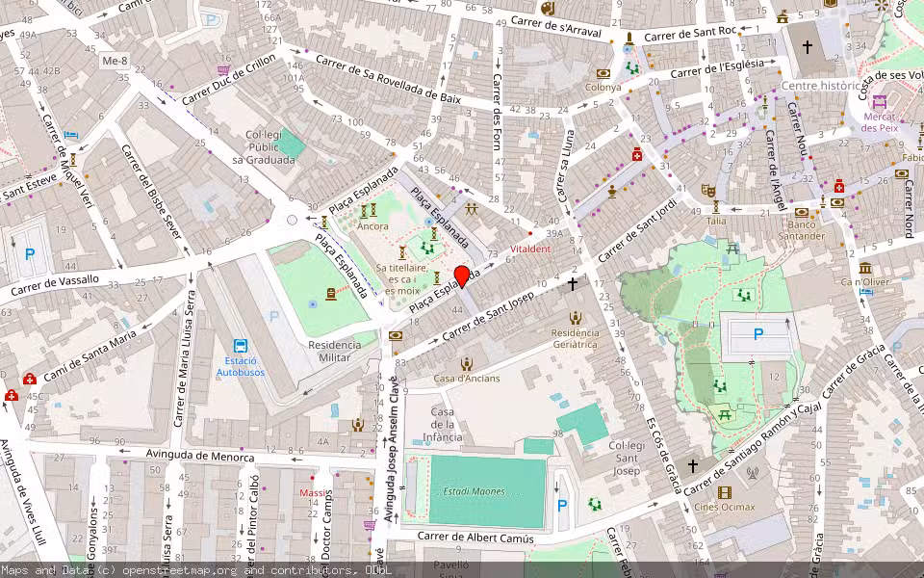The height and width of the screenshot is (578, 924).
Task: Select the Residència Geriàtrica icon
Action: (x=576, y=319)
